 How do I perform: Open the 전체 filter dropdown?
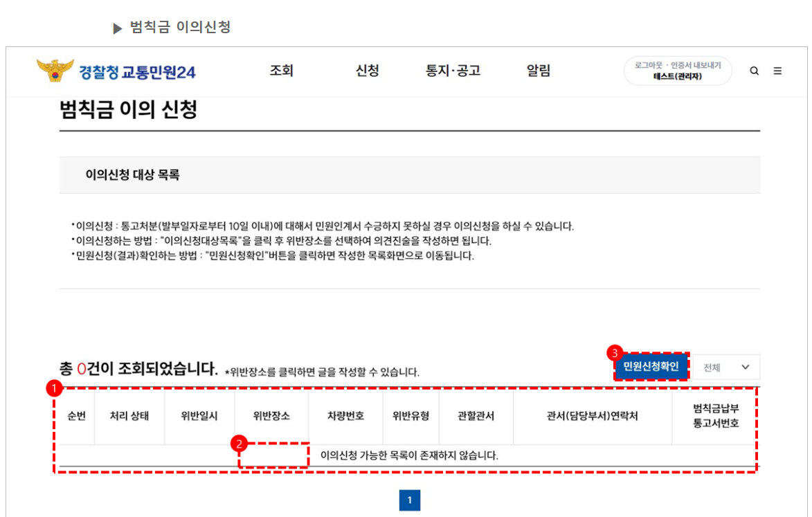pos(728,367)
